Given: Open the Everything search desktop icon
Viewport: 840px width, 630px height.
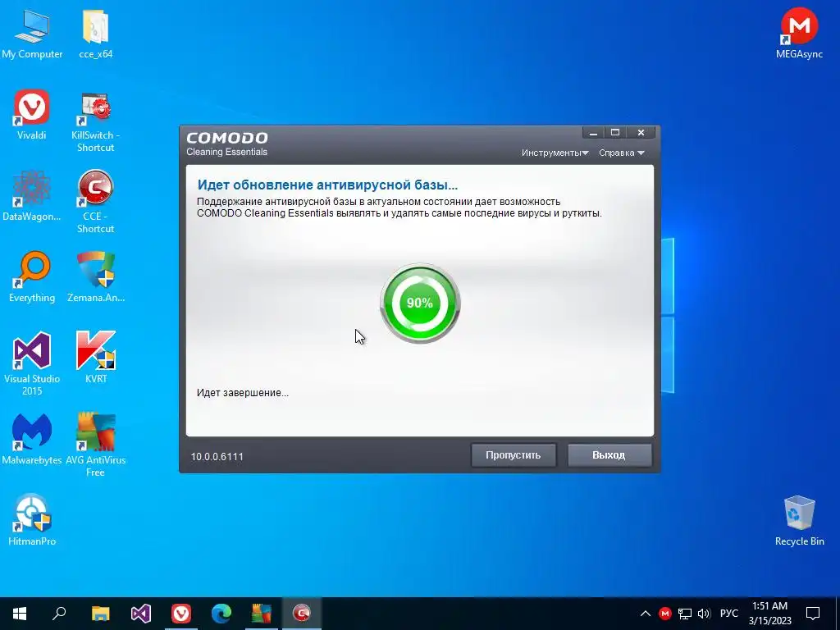Looking at the screenshot, I should tap(32, 277).
